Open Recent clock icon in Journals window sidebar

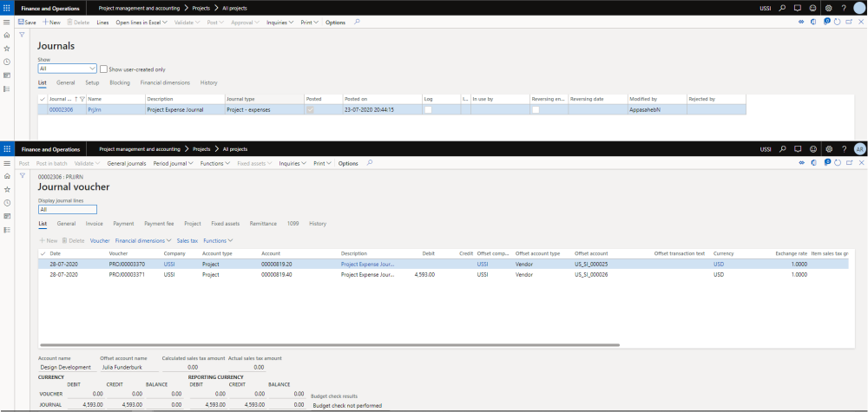pyautogui.click(x=7, y=62)
